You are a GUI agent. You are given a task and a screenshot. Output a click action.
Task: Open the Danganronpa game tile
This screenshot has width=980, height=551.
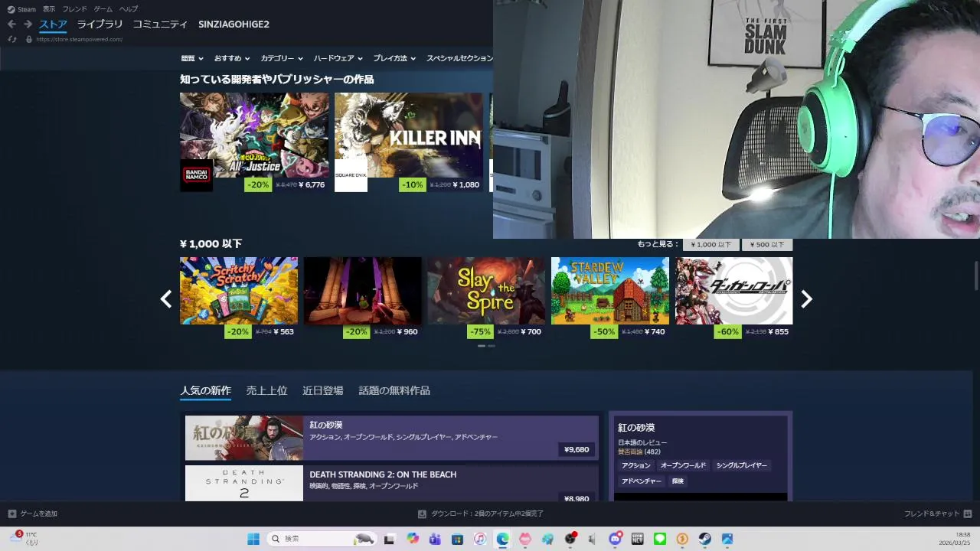pos(733,290)
